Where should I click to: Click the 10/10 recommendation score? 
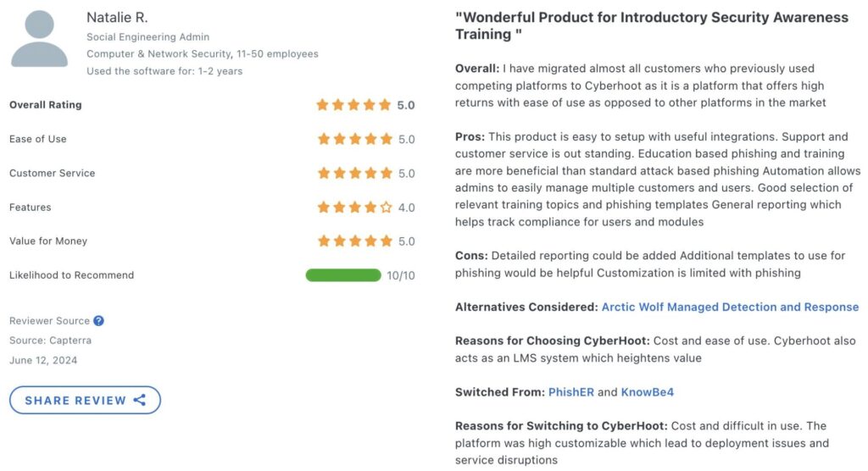[x=401, y=275]
